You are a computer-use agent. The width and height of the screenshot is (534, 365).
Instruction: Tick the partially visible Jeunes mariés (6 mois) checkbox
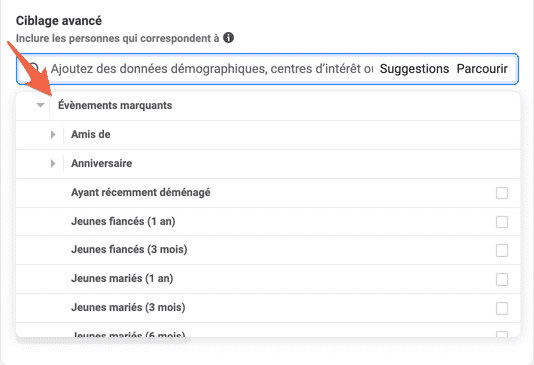[502, 334]
